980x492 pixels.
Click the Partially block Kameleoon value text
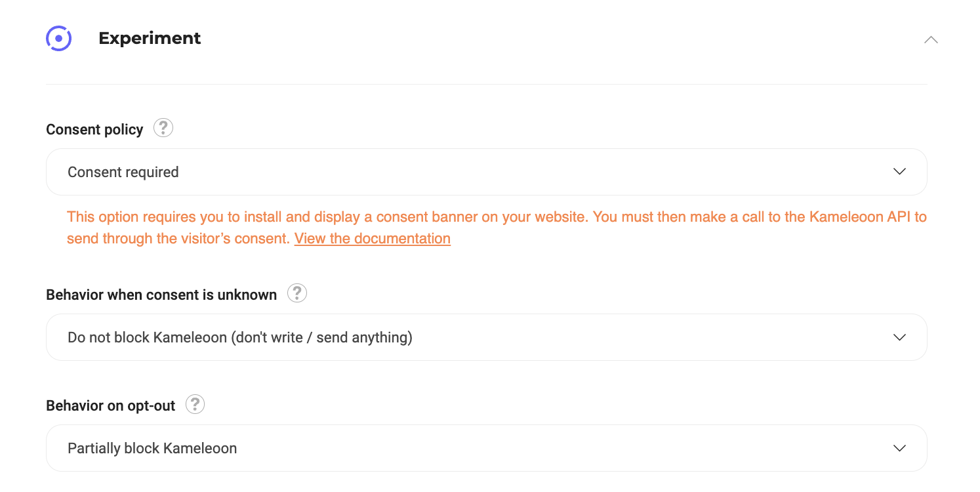[x=152, y=449]
